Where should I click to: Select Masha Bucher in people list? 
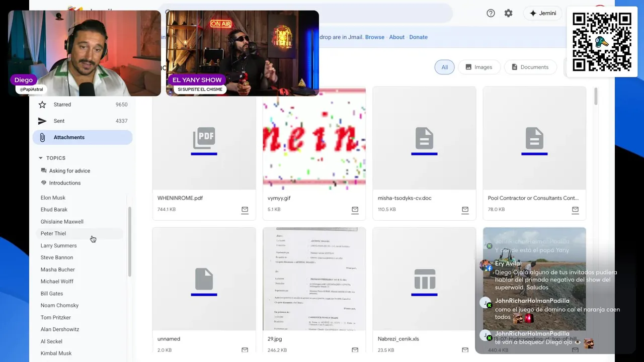pyautogui.click(x=57, y=269)
